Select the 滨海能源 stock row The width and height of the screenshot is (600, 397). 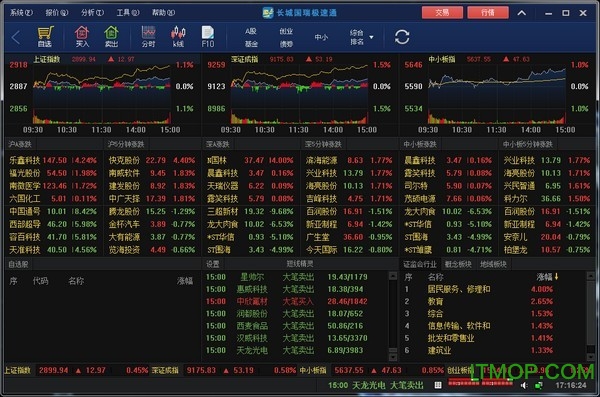(x=349, y=160)
